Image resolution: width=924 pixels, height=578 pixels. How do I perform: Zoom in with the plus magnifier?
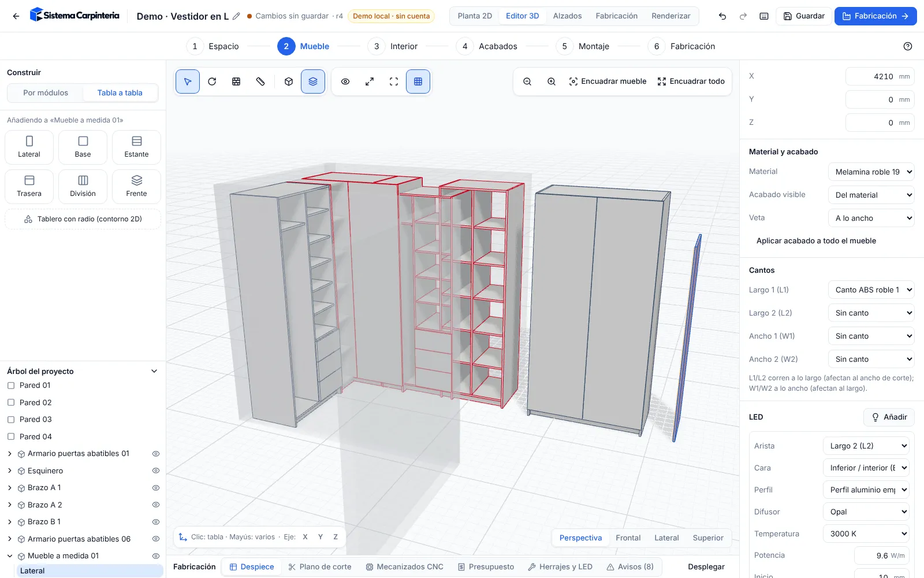552,81
